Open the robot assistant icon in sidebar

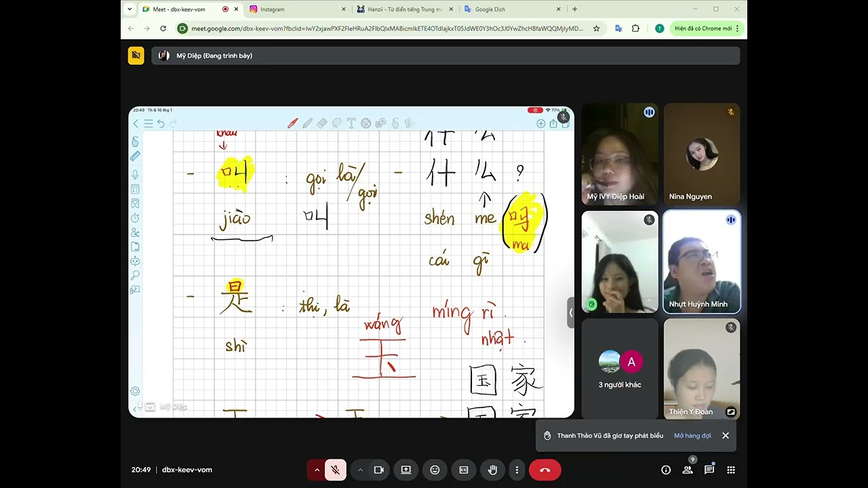coord(135,261)
